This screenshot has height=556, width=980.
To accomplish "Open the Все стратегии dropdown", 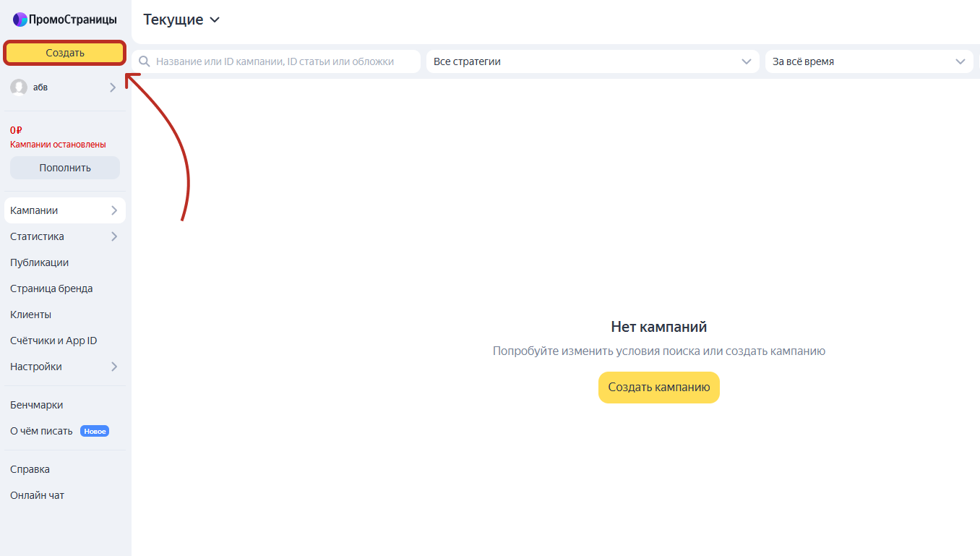I will point(593,61).
